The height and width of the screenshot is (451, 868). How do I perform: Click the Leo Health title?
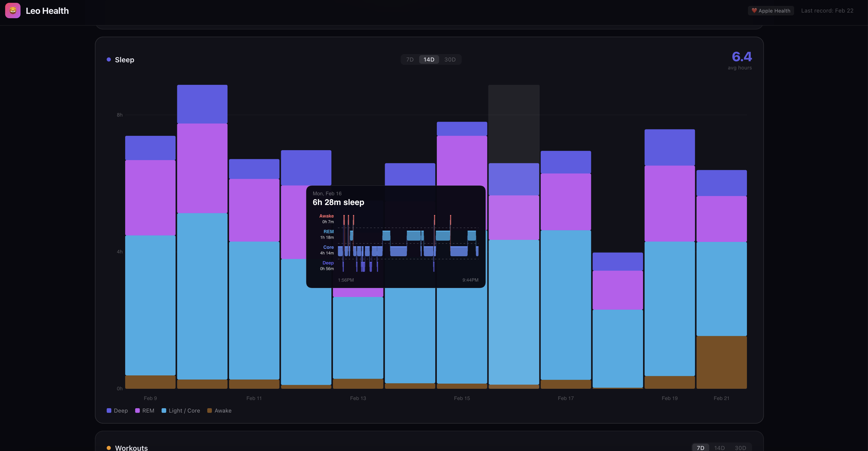pyautogui.click(x=47, y=11)
